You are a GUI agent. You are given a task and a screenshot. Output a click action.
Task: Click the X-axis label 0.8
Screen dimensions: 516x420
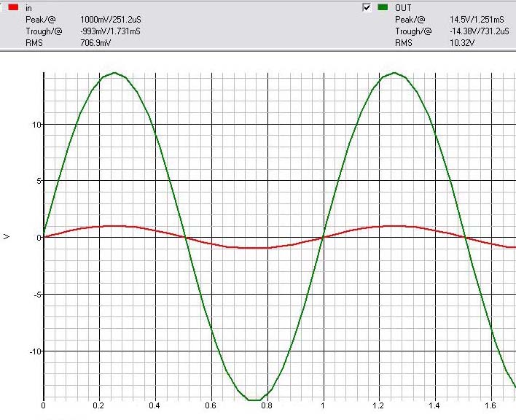(267, 405)
